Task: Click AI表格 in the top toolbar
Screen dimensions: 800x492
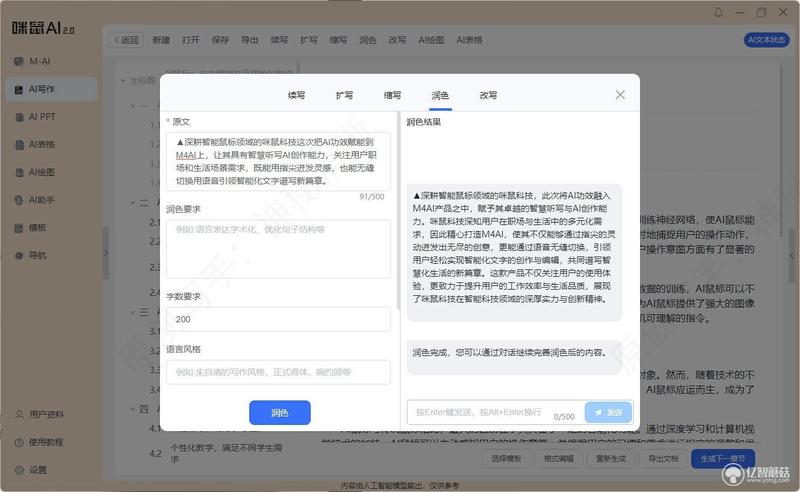Action: 469,40
